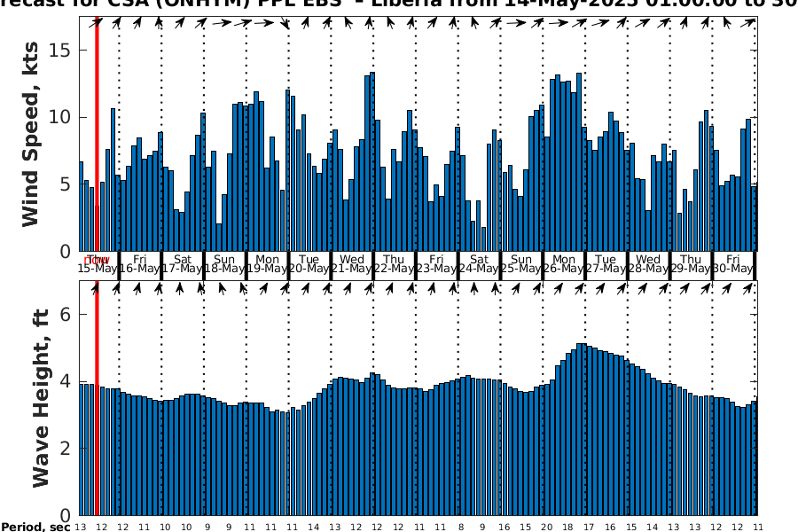The height and width of the screenshot is (532, 798).
Task: Pick the 'Tue 27-May' date label
Action: 606,263
